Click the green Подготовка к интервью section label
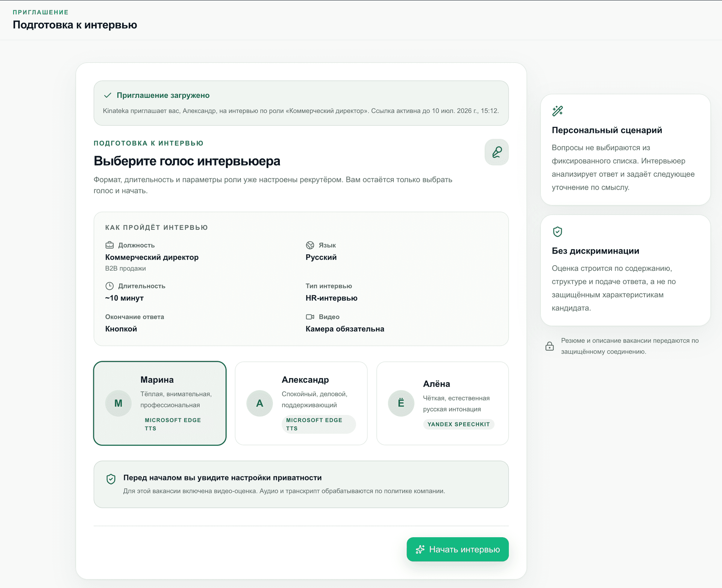 [149, 143]
